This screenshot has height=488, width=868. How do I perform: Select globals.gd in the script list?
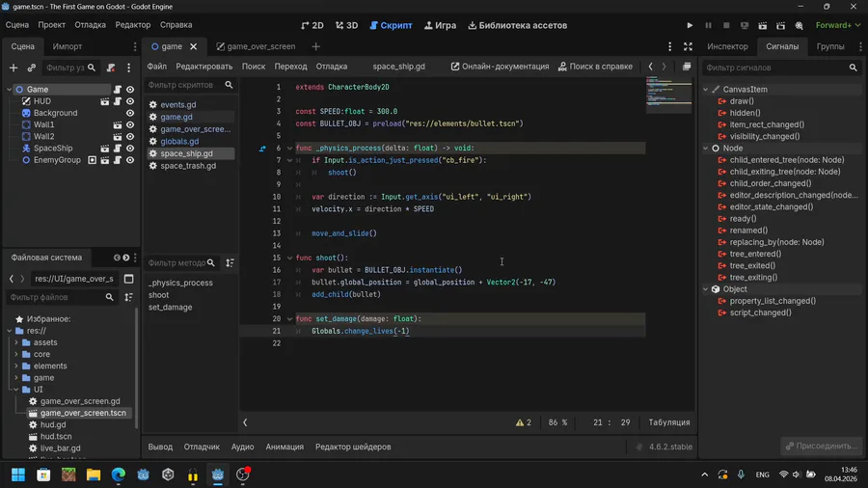coord(179,141)
